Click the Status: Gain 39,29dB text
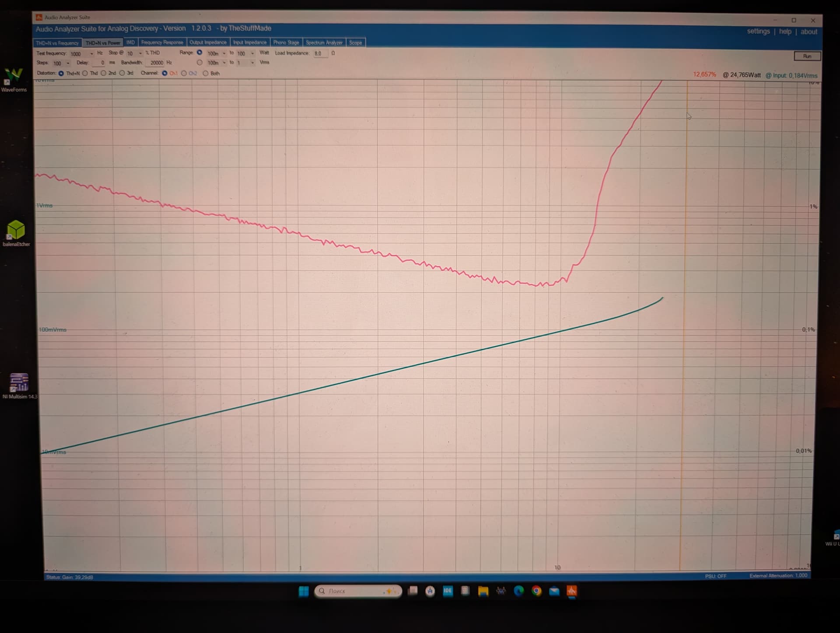 coord(70,577)
